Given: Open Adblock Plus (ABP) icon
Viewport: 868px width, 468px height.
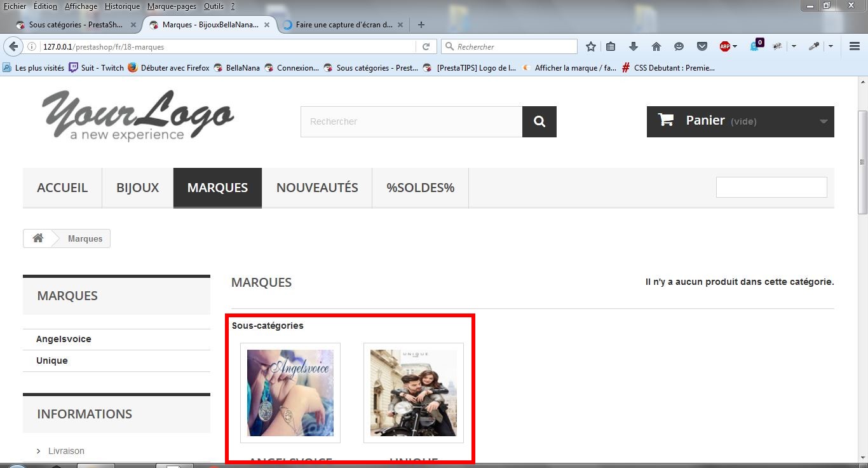Looking at the screenshot, I should point(724,46).
